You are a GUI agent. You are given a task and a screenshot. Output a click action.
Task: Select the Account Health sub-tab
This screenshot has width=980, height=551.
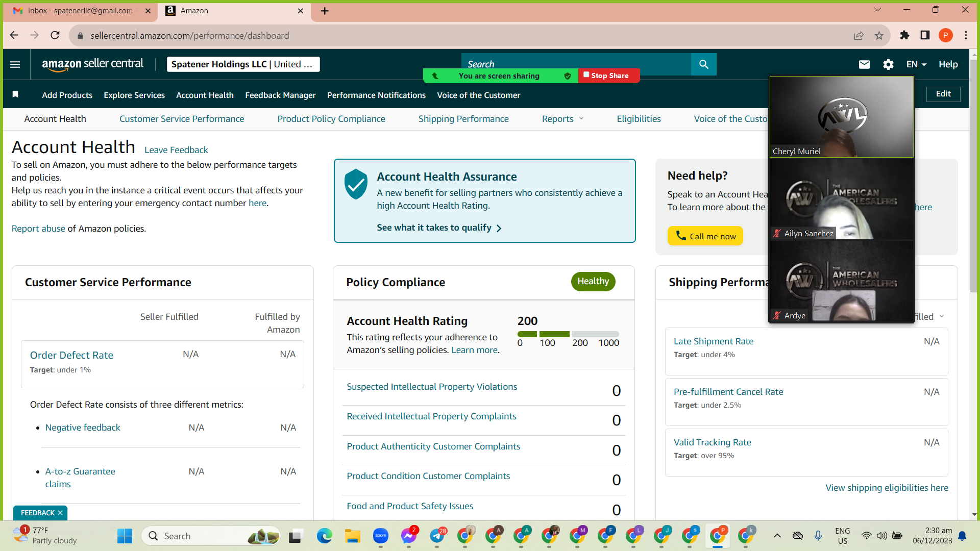pos(55,119)
